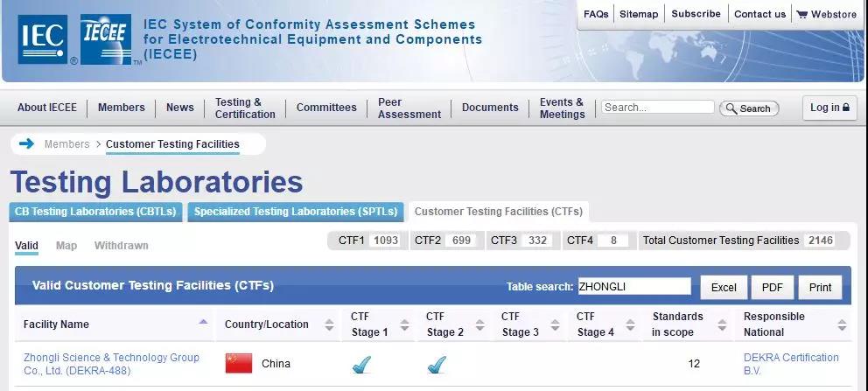Viewport: 868px width, 391px height.
Task: Sort table by Facility Name arrow
Action: (x=203, y=321)
